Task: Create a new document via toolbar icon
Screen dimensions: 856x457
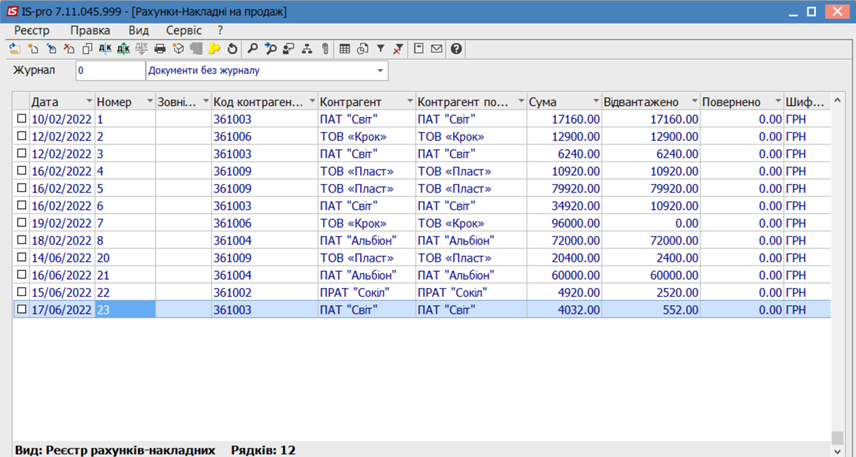Action: pyautogui.click(x=33, y=49)
